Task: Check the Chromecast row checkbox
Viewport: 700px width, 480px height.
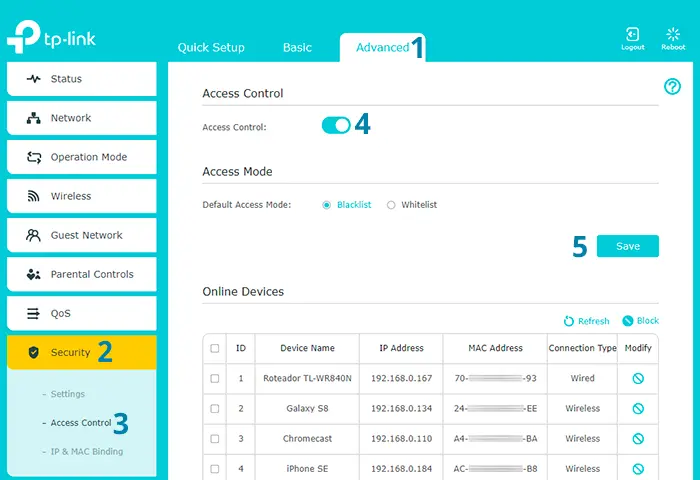Action: click(215, 439)
